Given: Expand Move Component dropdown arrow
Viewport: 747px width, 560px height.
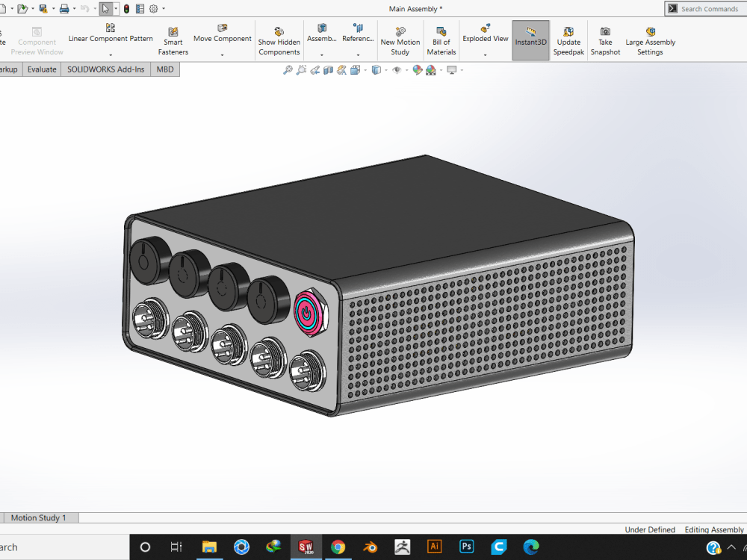Looking at the screenshot, I should point(222,55).
